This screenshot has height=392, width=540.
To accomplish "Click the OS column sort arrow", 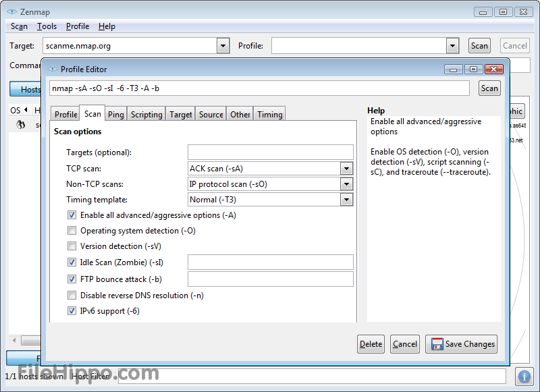I will (x=26, y=110).
